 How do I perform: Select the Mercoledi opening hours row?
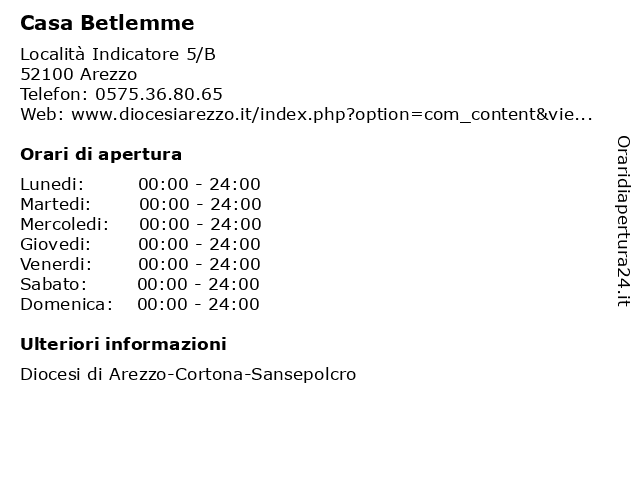pyautogui.click(x=141, y=224)
